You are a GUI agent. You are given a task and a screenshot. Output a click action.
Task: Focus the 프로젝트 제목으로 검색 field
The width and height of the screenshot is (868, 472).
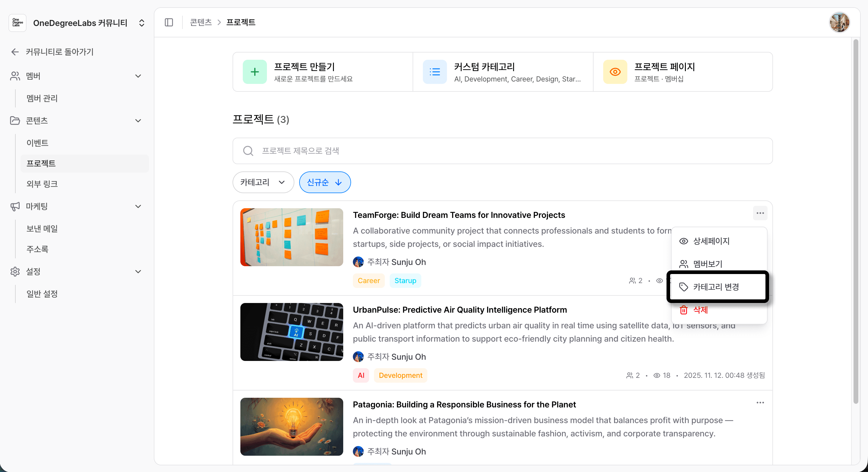[502, 151]
